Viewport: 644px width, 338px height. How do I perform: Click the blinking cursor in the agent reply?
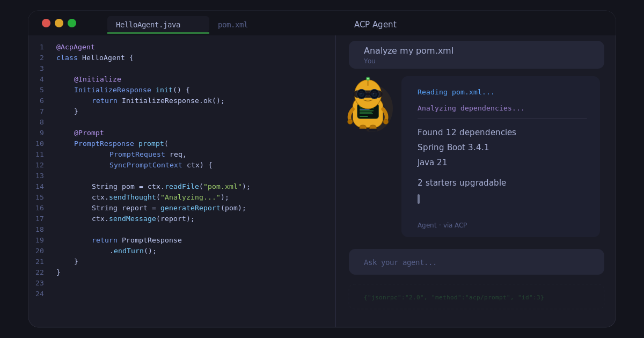tap(418, 199)
